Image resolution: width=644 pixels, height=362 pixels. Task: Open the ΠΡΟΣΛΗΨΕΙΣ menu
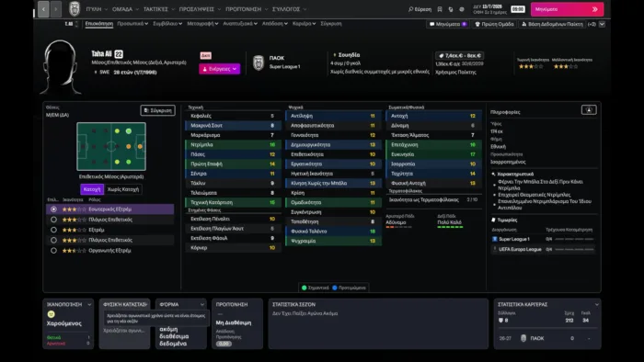pos(200,9)
